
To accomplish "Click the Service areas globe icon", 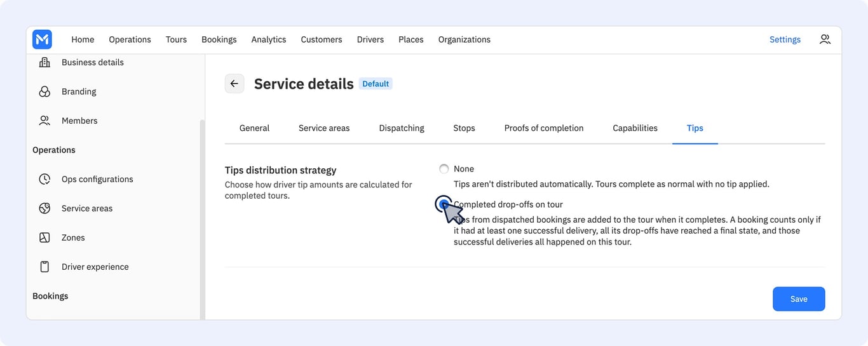I will [44, 208].
